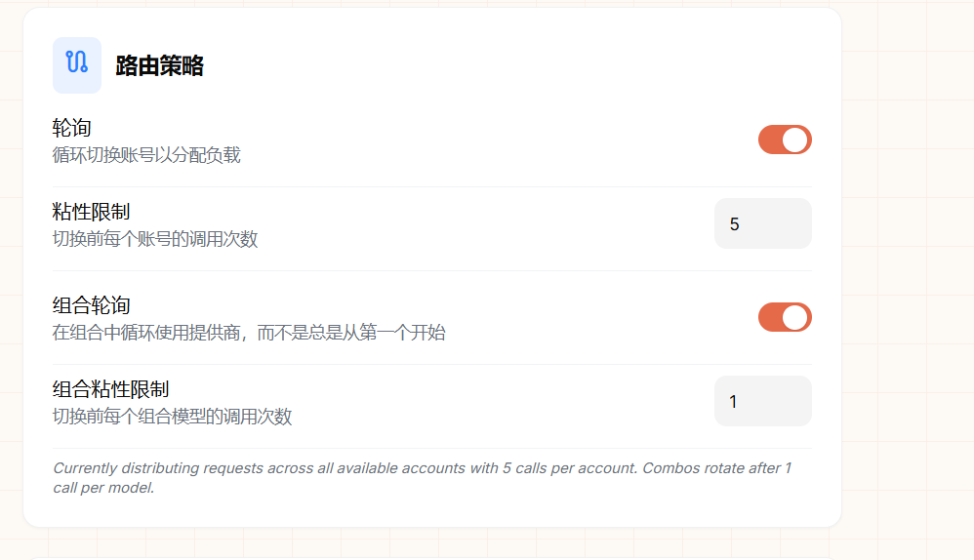Viewport: 974px width, 560px height.
Task: Turn off the 组合轮询 toggle
Action: point(785,317)
